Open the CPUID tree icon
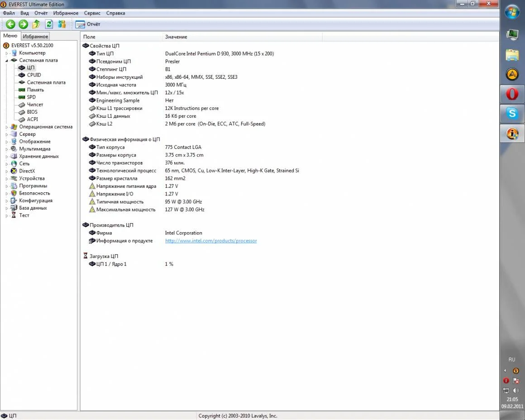525x420 pixels. tap(22, 75)
